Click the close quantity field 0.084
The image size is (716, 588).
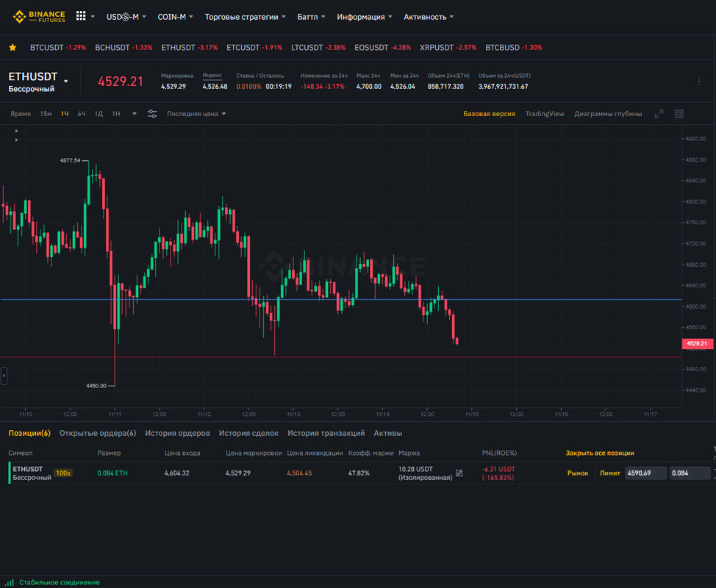coord(690,473)
